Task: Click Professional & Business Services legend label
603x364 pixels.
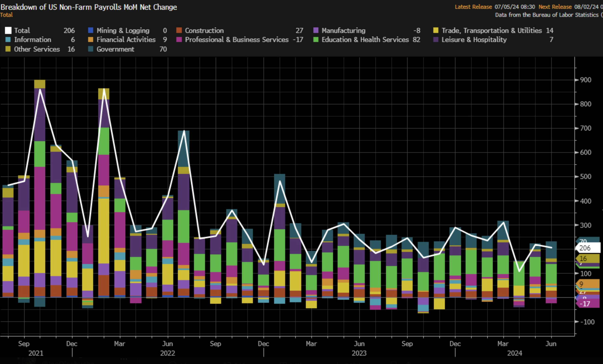Action: [x=237, y=40]
